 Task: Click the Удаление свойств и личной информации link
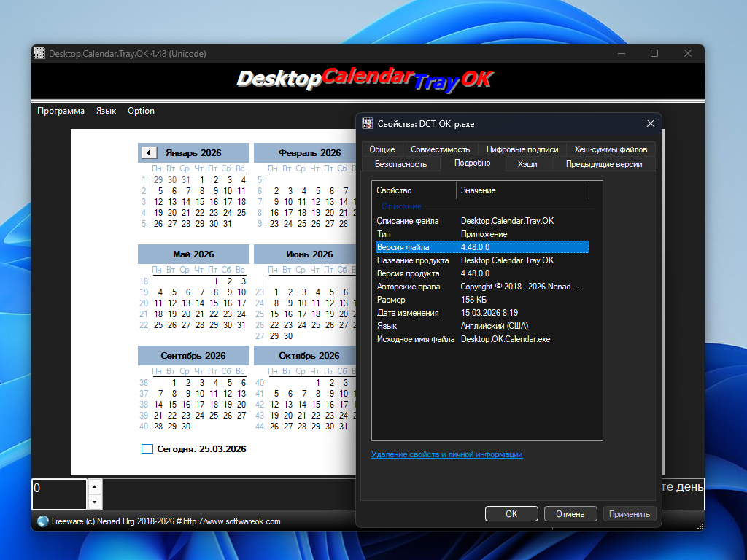coord(446,454)
